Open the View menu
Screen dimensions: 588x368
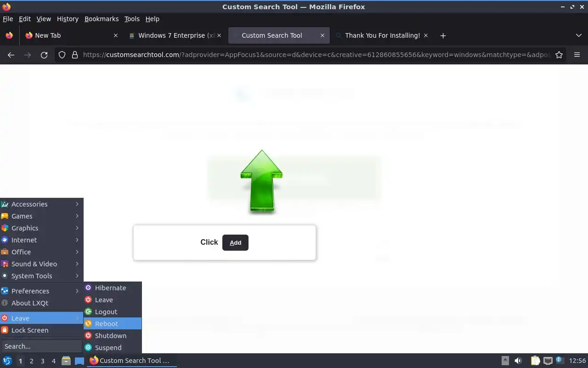(44, 19)
